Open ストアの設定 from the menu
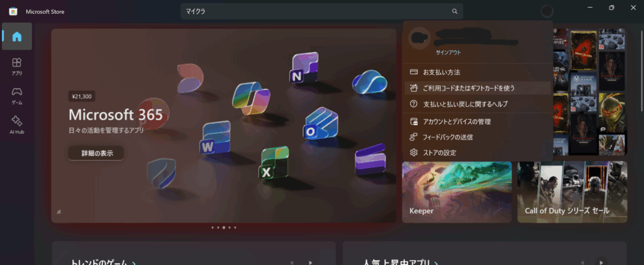644x265 pixels. pos(440,152)
